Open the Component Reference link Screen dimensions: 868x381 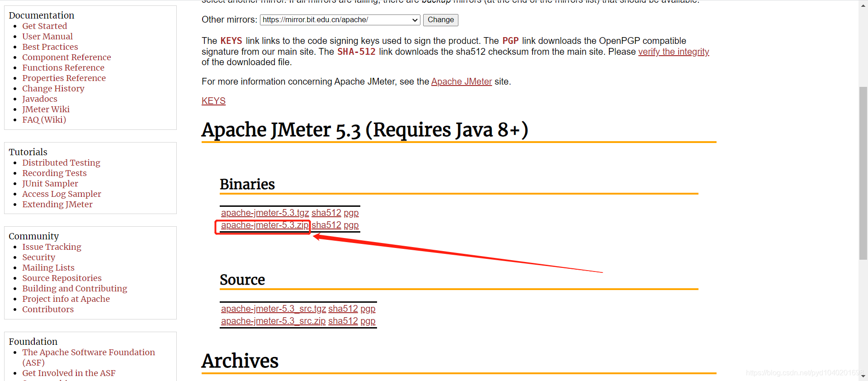coord(66,57)
